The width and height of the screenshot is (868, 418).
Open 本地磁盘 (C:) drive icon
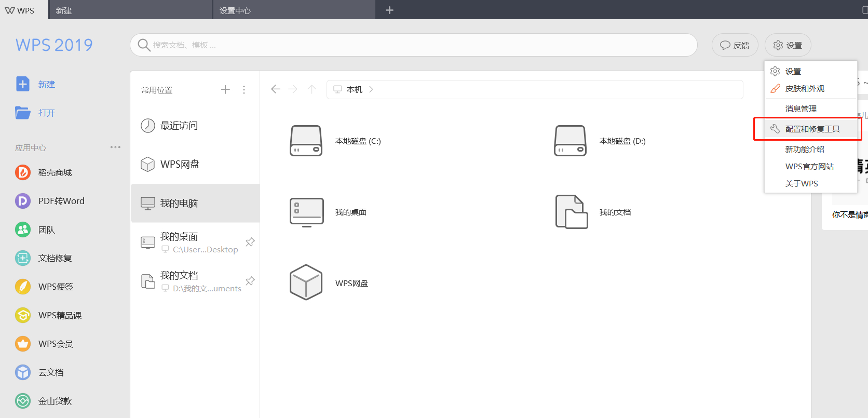(x=306, y=141)
